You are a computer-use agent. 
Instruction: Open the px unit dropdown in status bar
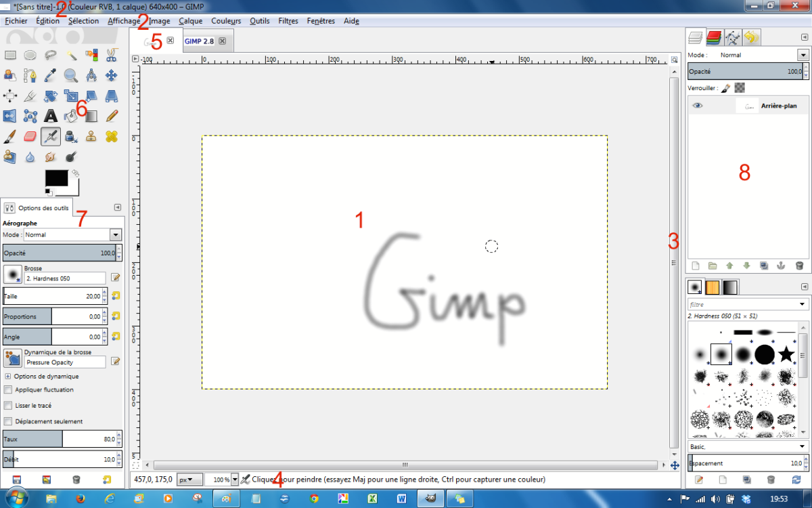coord(189,480)
